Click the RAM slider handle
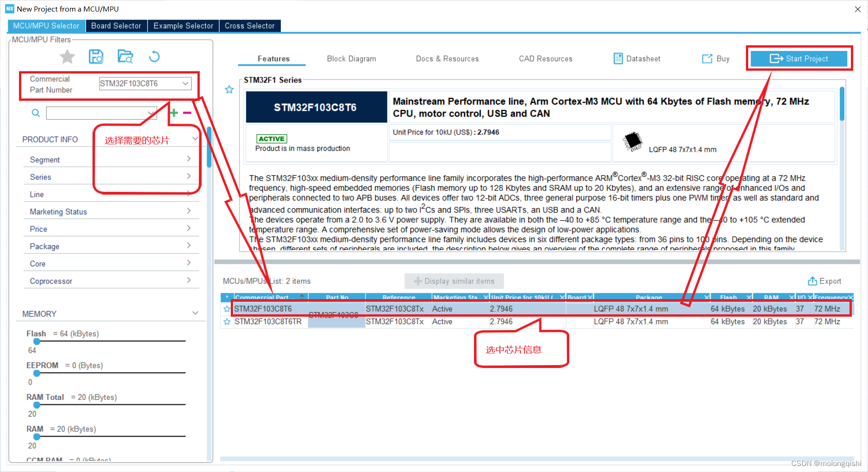Screen dimensions: 868x472 (37, 436)
